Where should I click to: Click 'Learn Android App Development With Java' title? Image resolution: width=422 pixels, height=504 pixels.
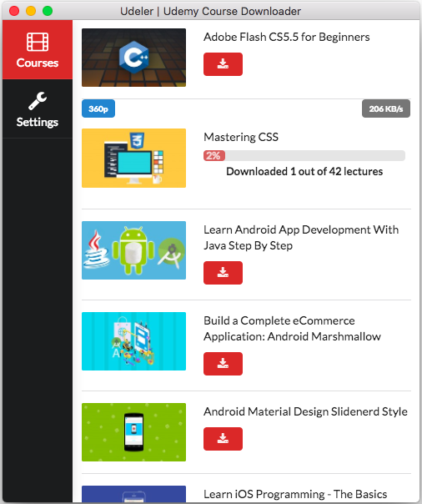click(301, 238)
